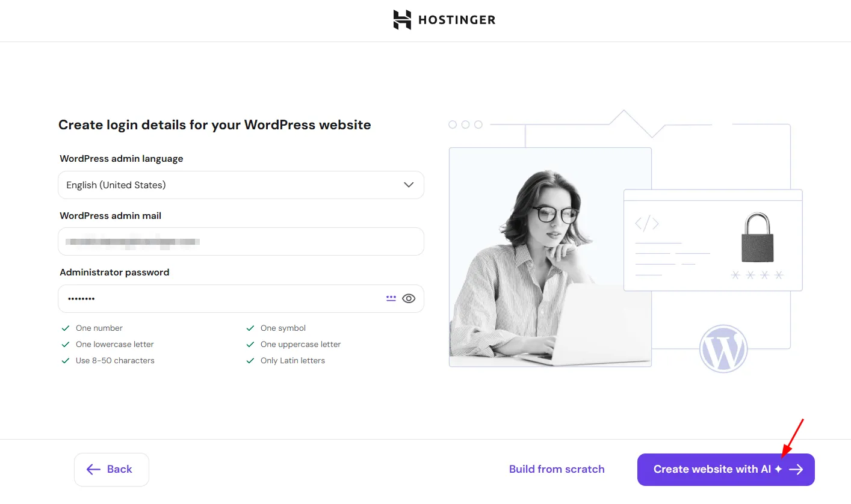This screenshot has height=504, width=851.
Task: Click the Hostinger logo icon
Action: pyautogui.click(x=402, y=20)
